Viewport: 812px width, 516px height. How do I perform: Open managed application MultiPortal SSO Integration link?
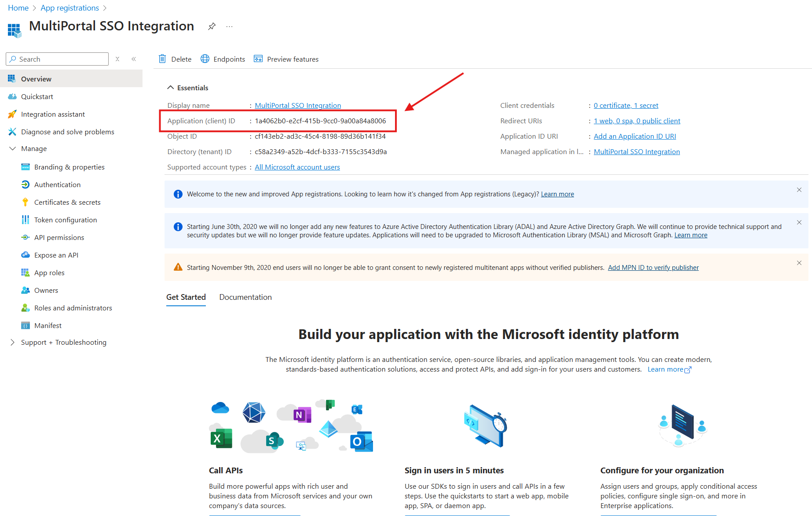tap(636, 151)
